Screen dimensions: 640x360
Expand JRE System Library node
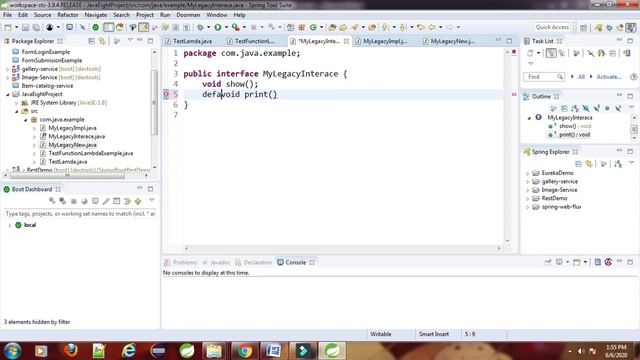pos(17,103)
